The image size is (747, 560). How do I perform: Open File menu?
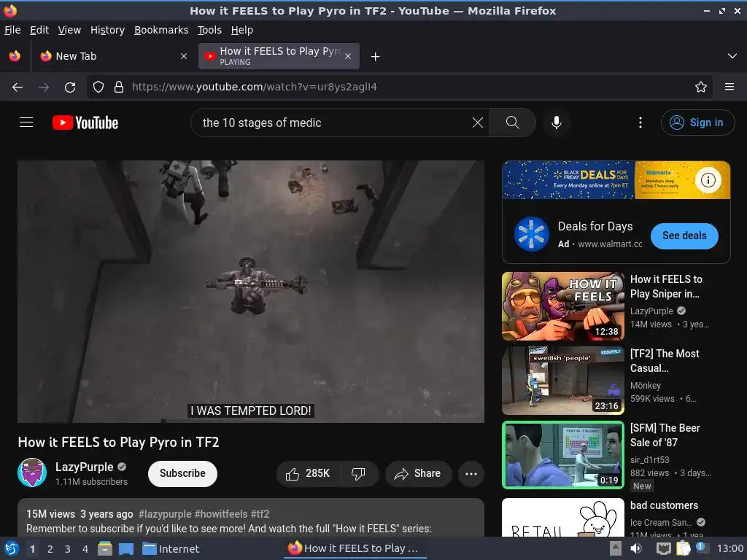[12, 30]
